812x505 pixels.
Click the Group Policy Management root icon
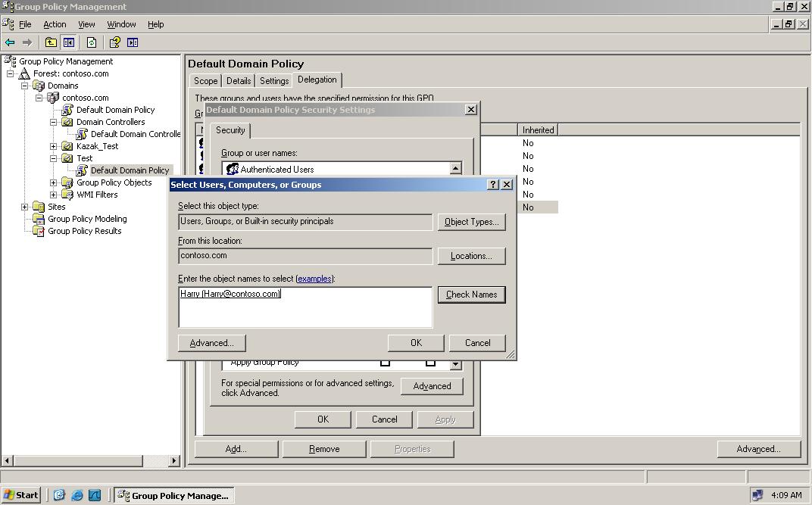tap(10, 61)
